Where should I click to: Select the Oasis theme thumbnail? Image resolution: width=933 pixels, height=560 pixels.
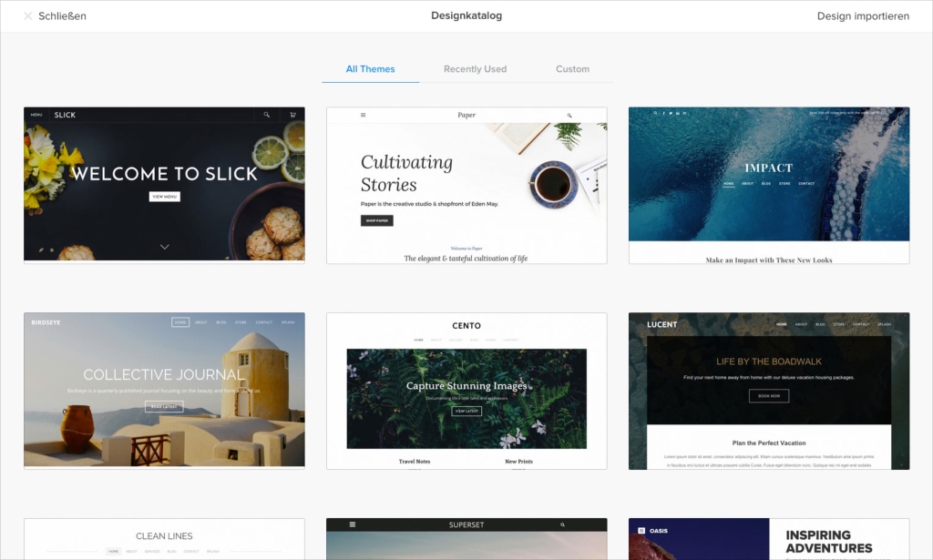tap(769, 538)
